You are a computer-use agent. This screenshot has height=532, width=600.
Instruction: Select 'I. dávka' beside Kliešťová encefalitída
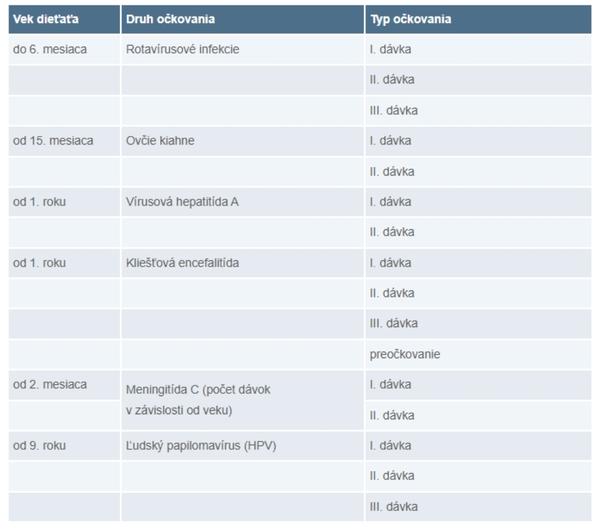[391, 263]
